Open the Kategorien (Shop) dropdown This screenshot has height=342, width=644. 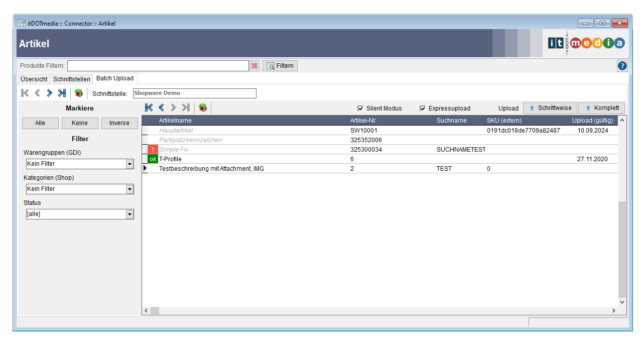click(130, 189)
